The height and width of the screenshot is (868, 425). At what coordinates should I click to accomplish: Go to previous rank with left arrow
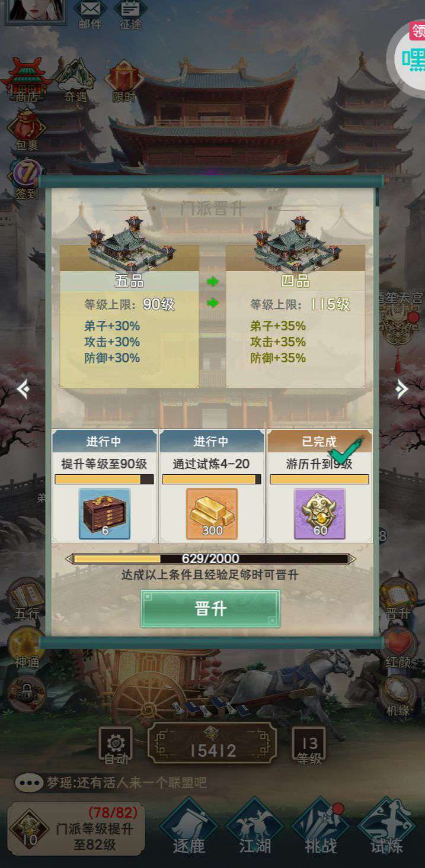23,389
